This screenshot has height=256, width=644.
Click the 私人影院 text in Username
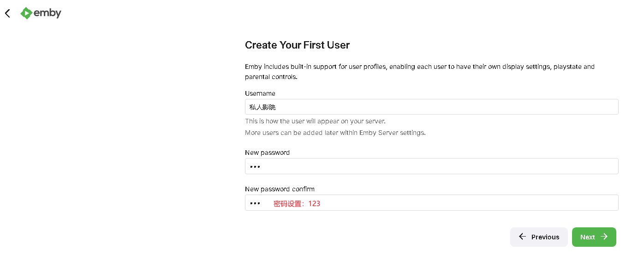click(262, 107)
